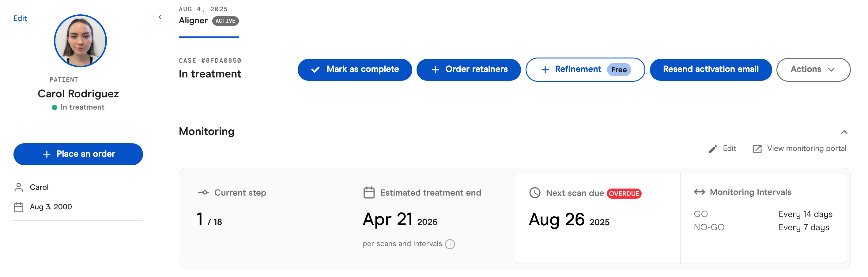The width and height of the screenshot is (868, 277).
Task: Click the In treatment status under patient name
Action: [x=82, y=107]
